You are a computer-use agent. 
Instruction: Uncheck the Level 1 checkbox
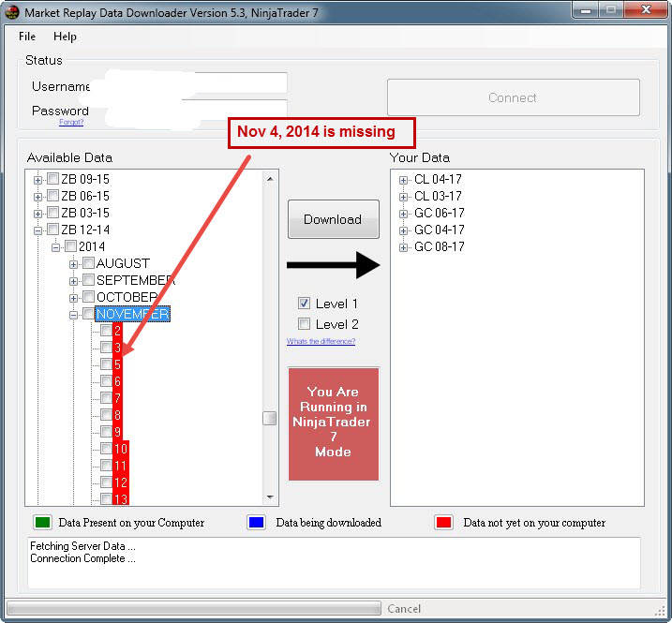304,304
